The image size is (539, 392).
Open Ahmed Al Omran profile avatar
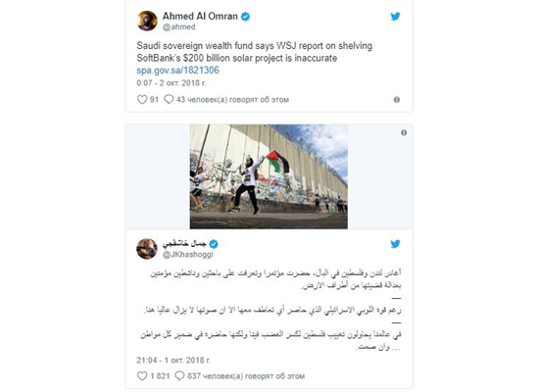(147, 21)
